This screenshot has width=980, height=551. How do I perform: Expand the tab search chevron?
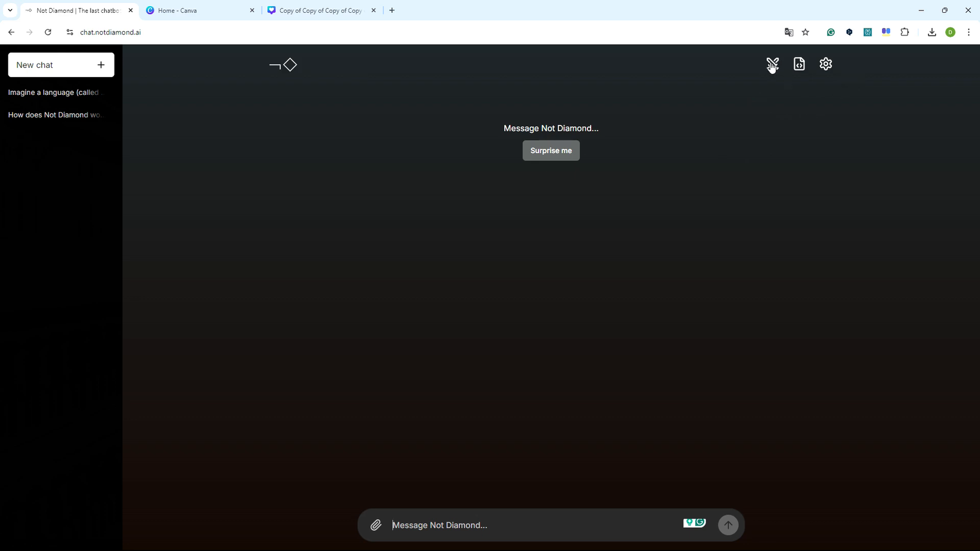pos(10,10)
